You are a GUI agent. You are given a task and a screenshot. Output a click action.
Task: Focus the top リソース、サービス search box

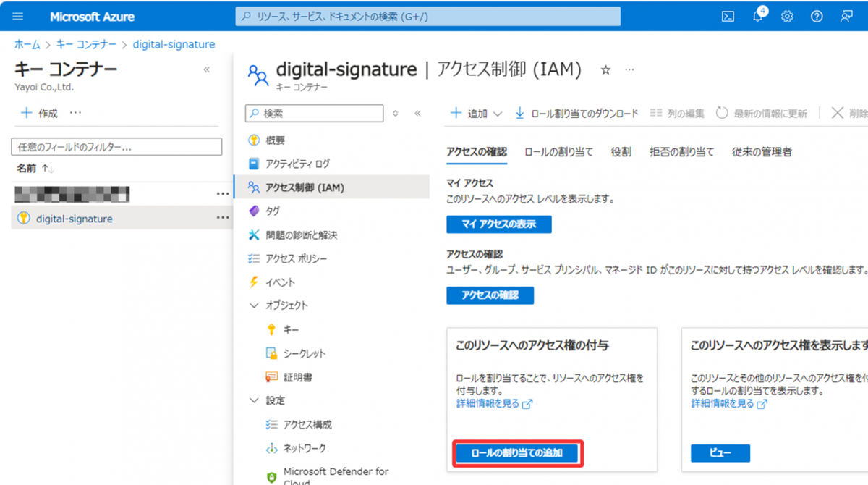[x=428, y=16]
